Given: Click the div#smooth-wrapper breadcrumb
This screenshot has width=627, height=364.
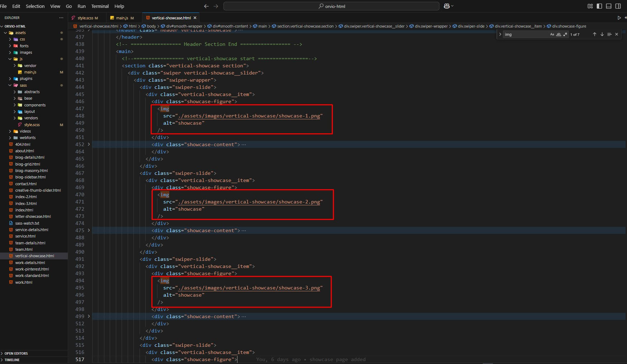Looking at the screenshot, I should pos(182,26).
